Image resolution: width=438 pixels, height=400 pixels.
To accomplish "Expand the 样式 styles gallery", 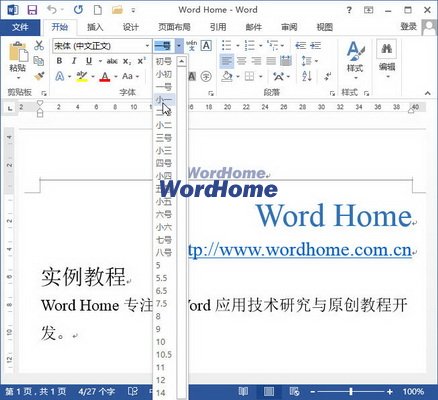I will tap(355, 61).
